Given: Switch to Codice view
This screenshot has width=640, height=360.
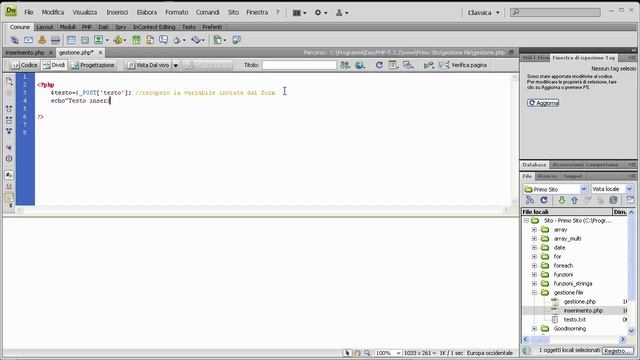Looking at the screenshot, I should (24, 65).
